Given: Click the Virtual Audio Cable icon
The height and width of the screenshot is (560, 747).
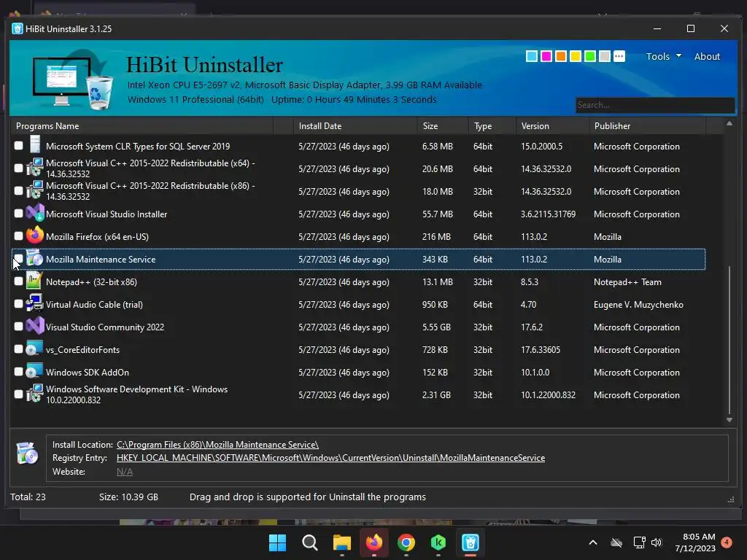Looking at the screenshot, I should tap(35, 304).
